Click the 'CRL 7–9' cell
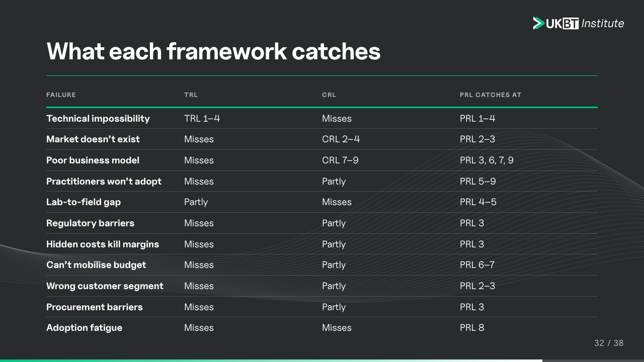644x362 pixels. pos(340,160)
